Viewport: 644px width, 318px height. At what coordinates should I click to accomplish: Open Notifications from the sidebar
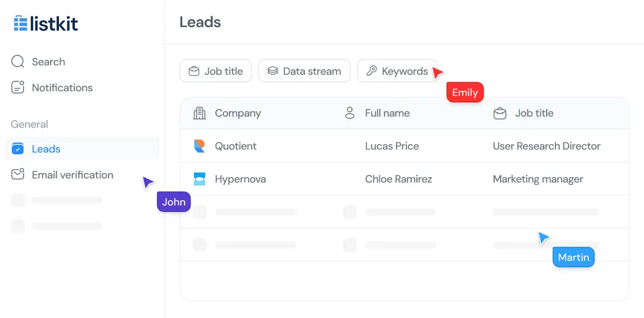(62, 88)
